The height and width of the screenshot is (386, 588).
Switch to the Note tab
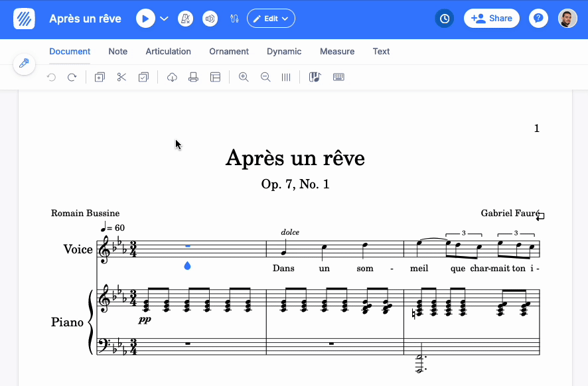[x=117, y=51]
